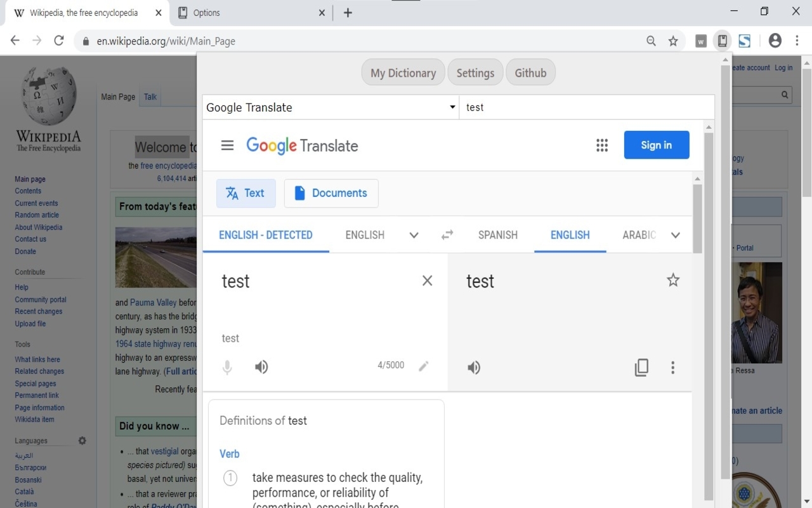The image size is (812, 508).
Task: Open the Chrome profile avatar
Action: point(775,41)
